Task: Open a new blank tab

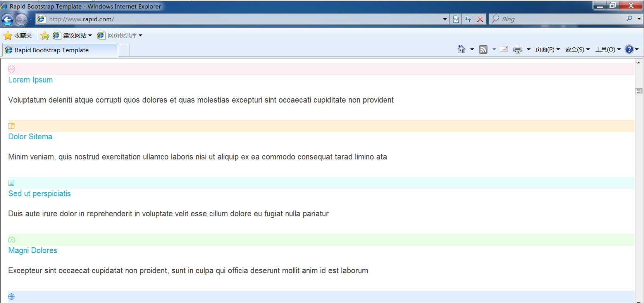Action: point(124,50)
